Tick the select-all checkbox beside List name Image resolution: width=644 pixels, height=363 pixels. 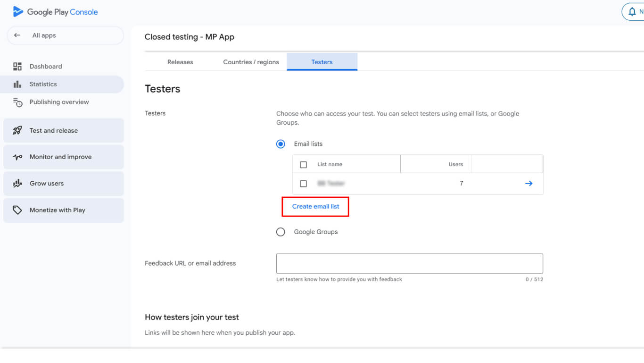click(304, 165)
